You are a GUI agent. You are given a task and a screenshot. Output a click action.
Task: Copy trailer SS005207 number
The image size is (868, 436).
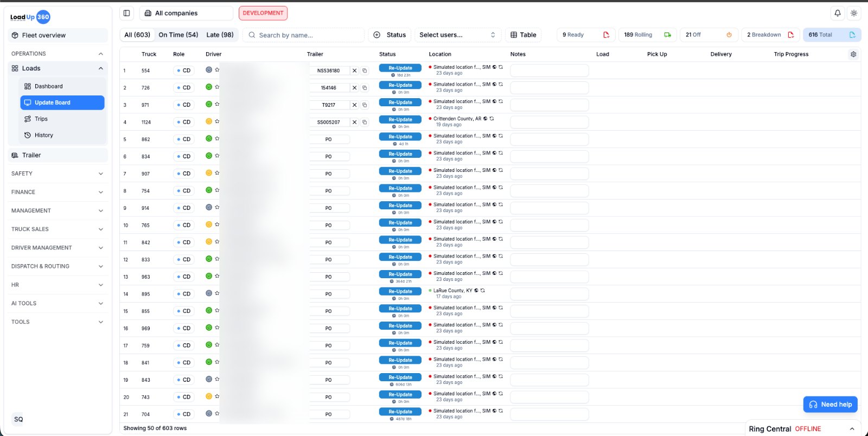coord(365,123)
